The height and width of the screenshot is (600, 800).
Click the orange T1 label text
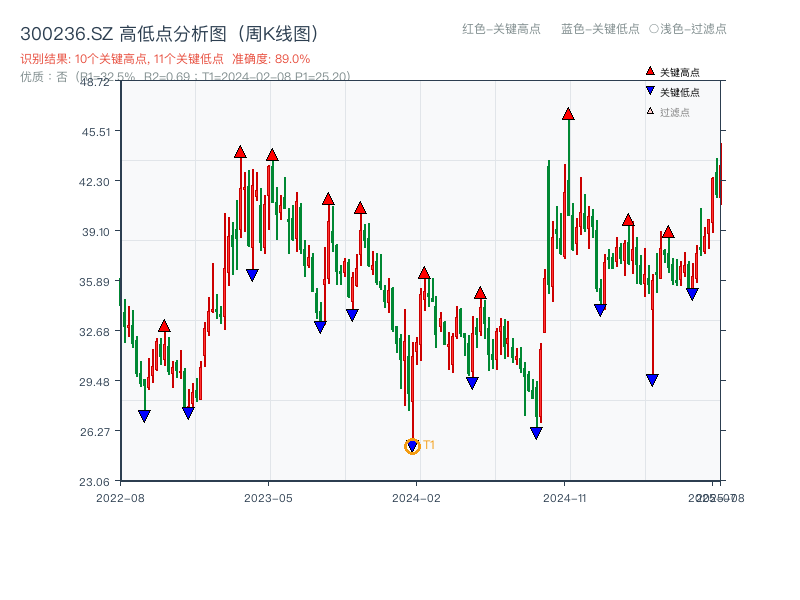pyautogui.click(x=429, y=445)
